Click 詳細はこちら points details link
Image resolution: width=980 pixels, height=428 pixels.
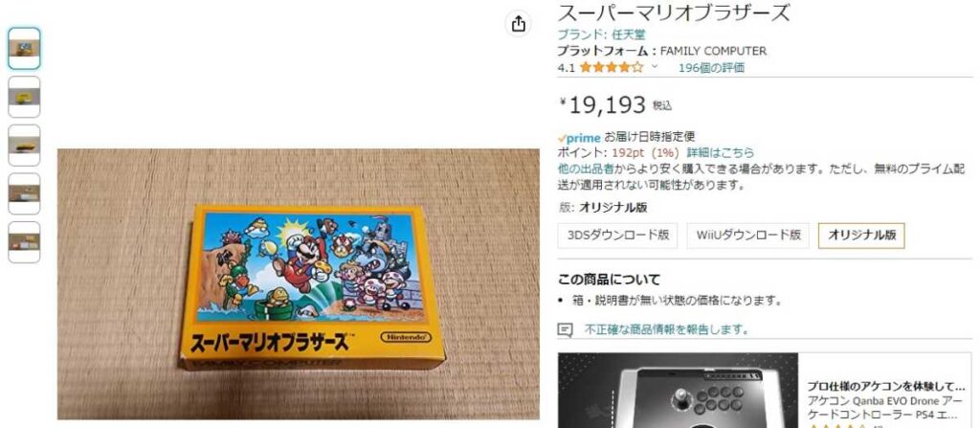(720, 152)
